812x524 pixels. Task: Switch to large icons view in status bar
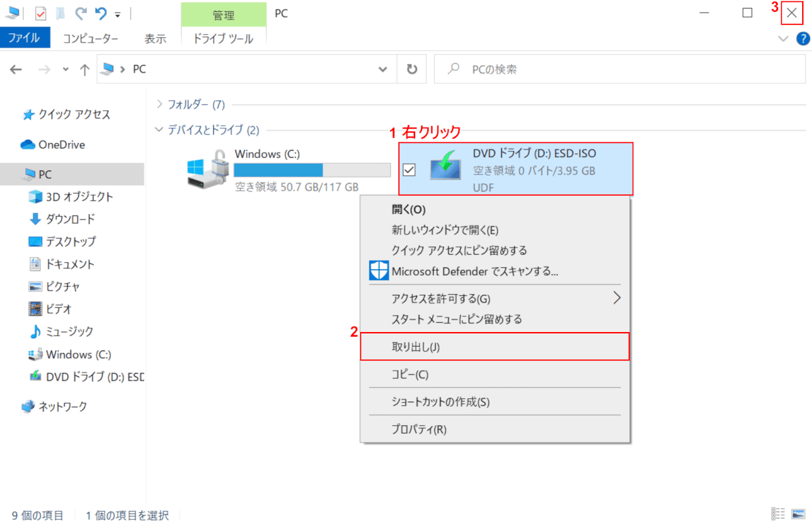point(798,513)
